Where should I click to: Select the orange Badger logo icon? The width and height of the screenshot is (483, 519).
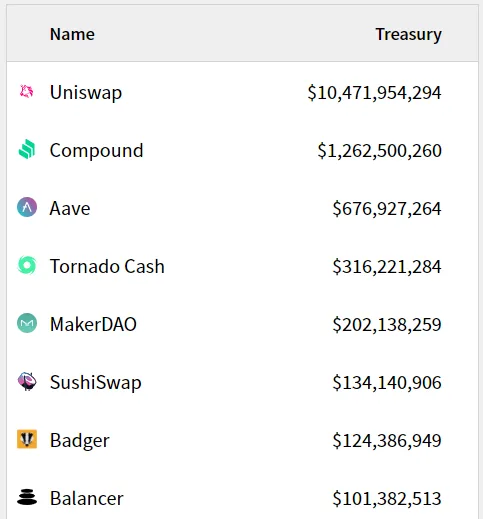tap(27, 439)
